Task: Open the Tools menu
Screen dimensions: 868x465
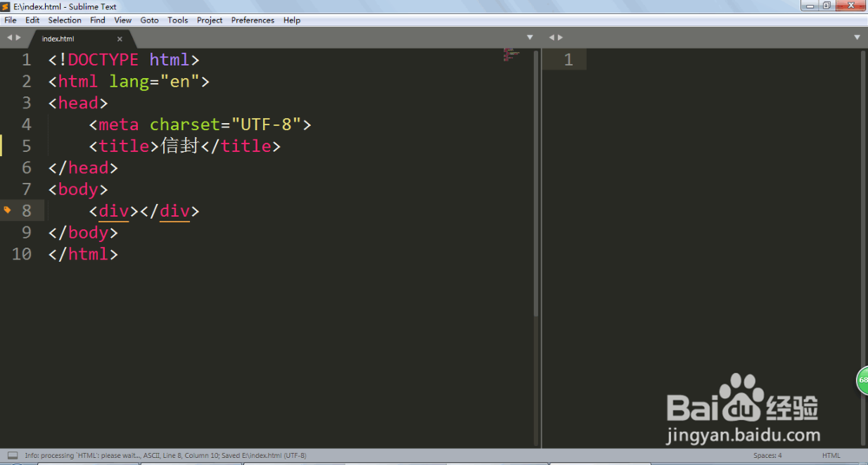Action: click(178, 20)
